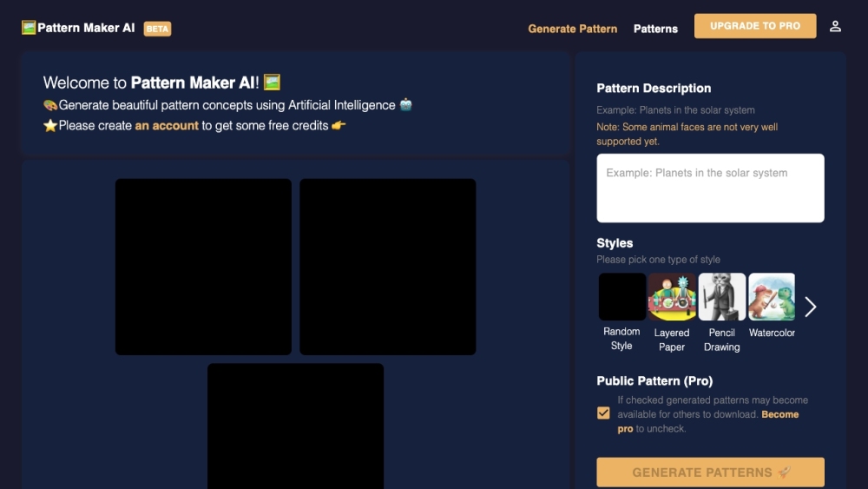Click the BETA badge beside the logo

pos(157,29)
